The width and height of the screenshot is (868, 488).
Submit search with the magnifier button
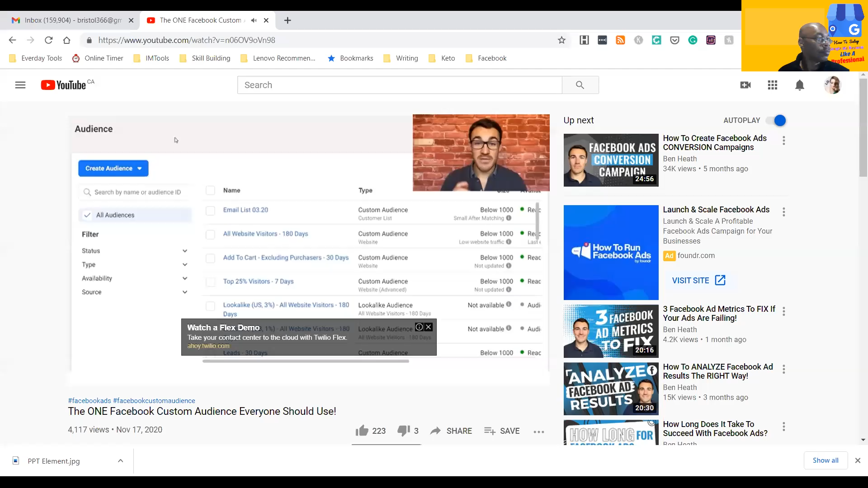(580, 85)
